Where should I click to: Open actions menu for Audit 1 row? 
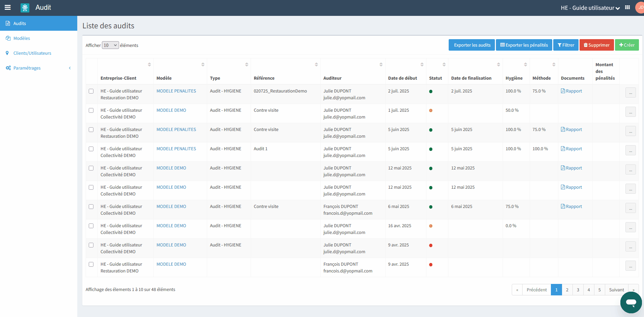[x=631, y=150]
